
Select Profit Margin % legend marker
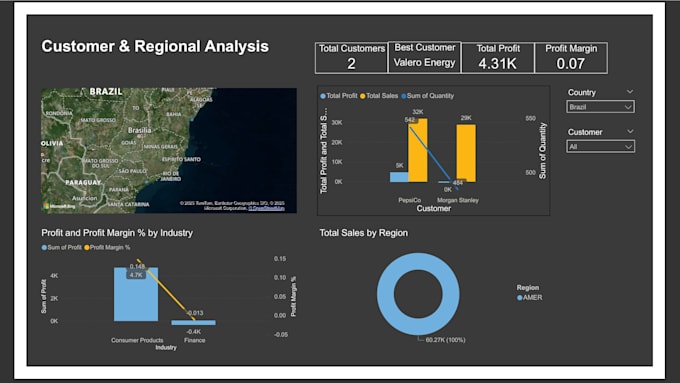pos(87,248)
